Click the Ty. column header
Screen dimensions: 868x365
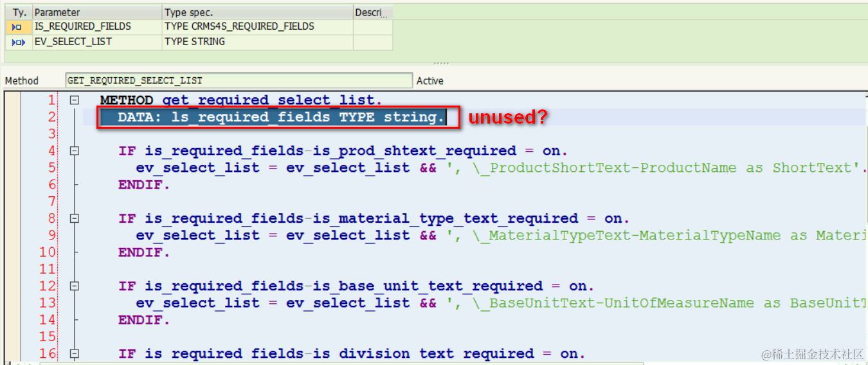[x=19, y=12]
